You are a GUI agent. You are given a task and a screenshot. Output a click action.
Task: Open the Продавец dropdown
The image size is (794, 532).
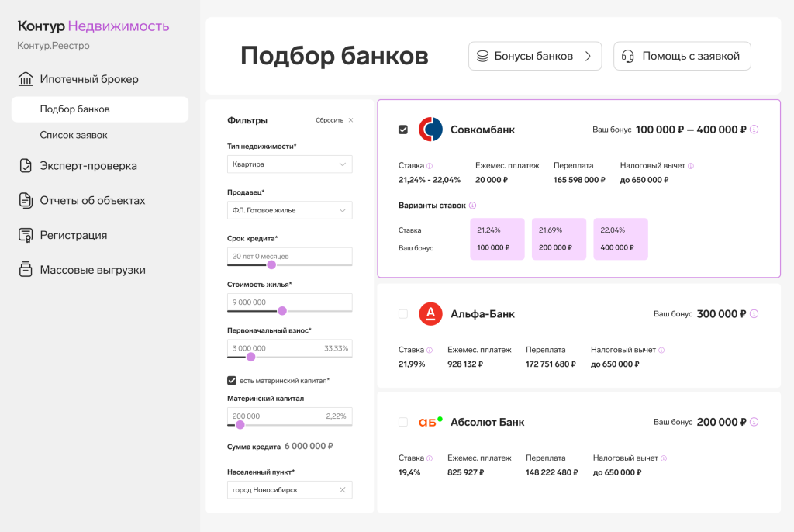[290, 210]
